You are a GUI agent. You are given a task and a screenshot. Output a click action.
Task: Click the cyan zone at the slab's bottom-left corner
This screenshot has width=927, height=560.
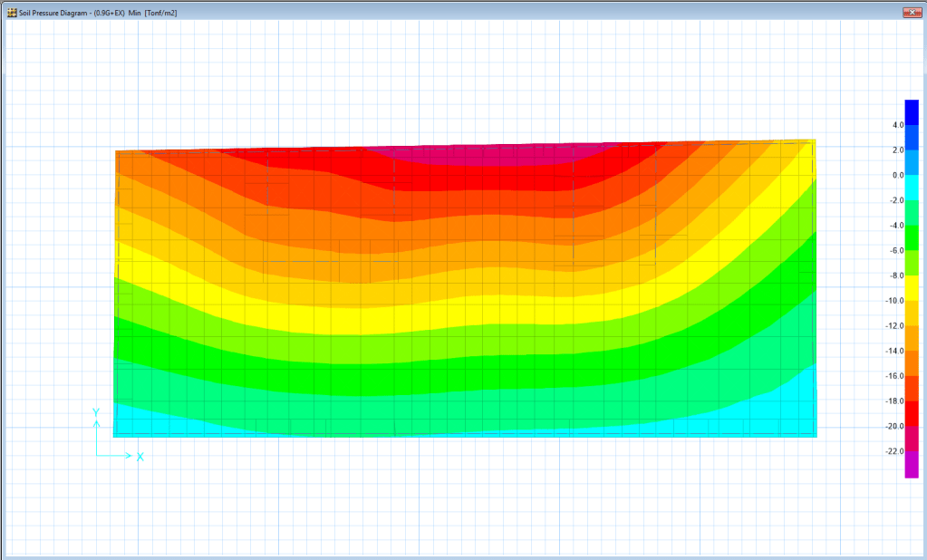(145, 420)
